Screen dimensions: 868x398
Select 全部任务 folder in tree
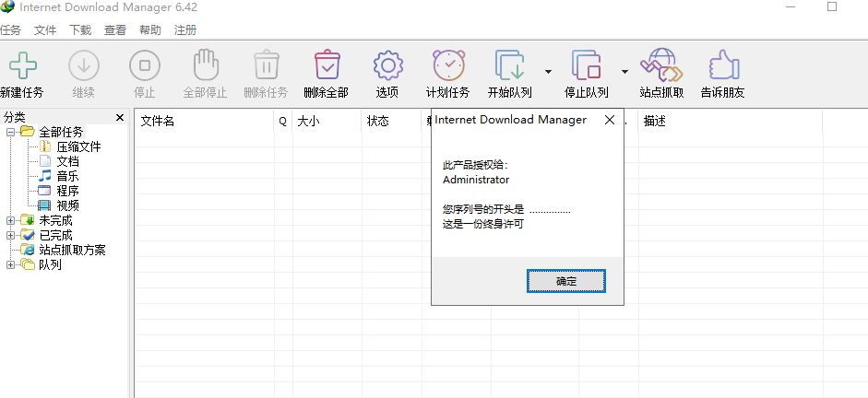pyautogui.click(x=61, y=132)
